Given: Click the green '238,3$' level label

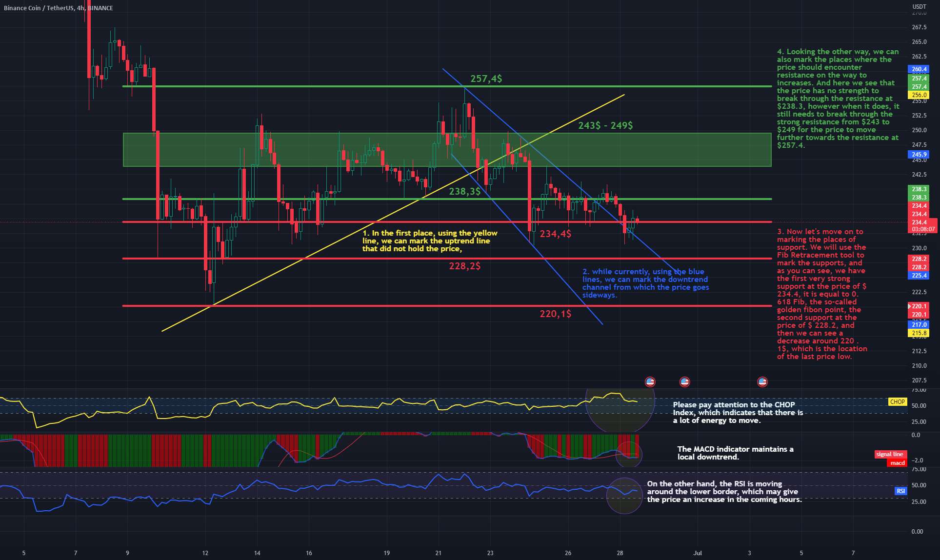Looking at the screenshot, I should 464,192.
